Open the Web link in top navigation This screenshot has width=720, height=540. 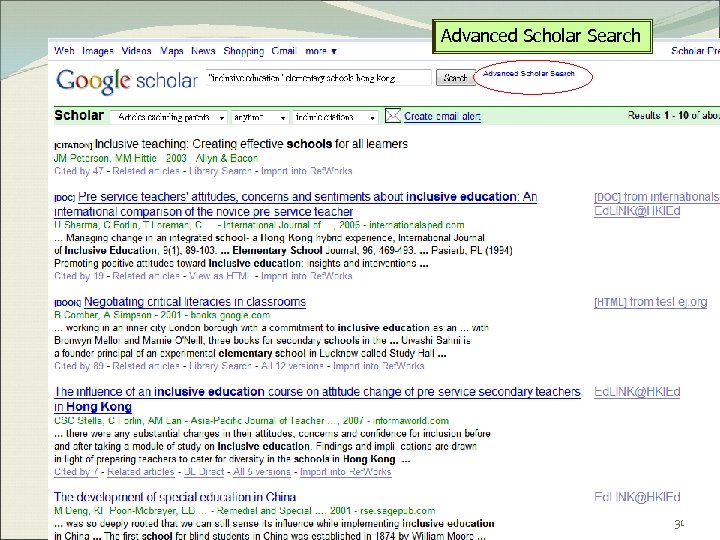64,51
